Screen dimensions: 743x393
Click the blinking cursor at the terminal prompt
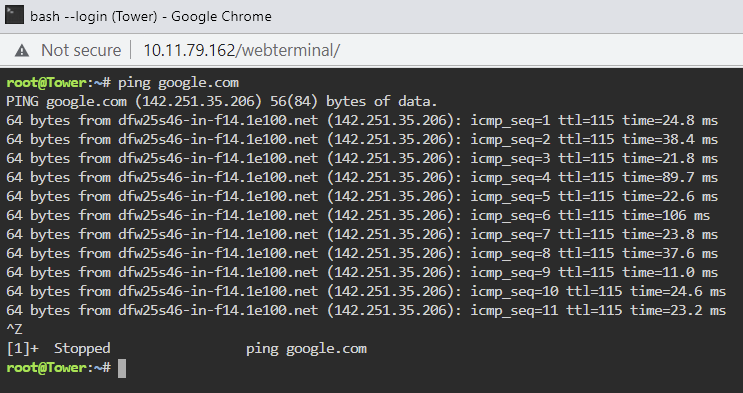[122, 368]
